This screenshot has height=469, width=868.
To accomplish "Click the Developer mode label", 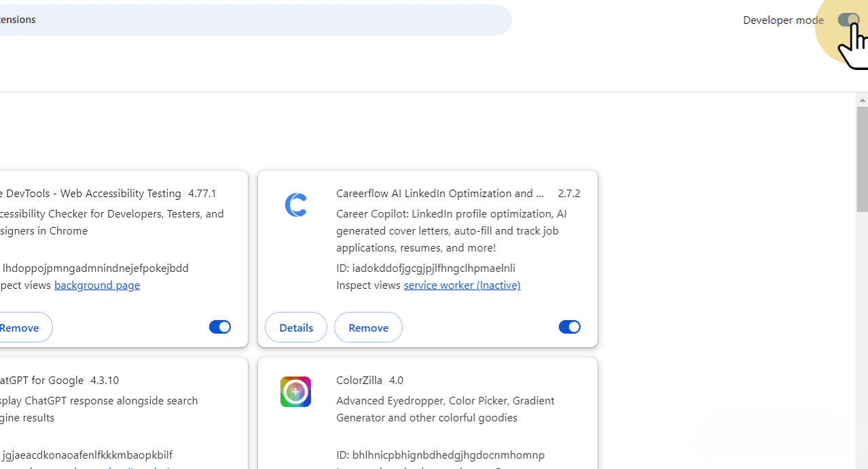I will 783,20.
